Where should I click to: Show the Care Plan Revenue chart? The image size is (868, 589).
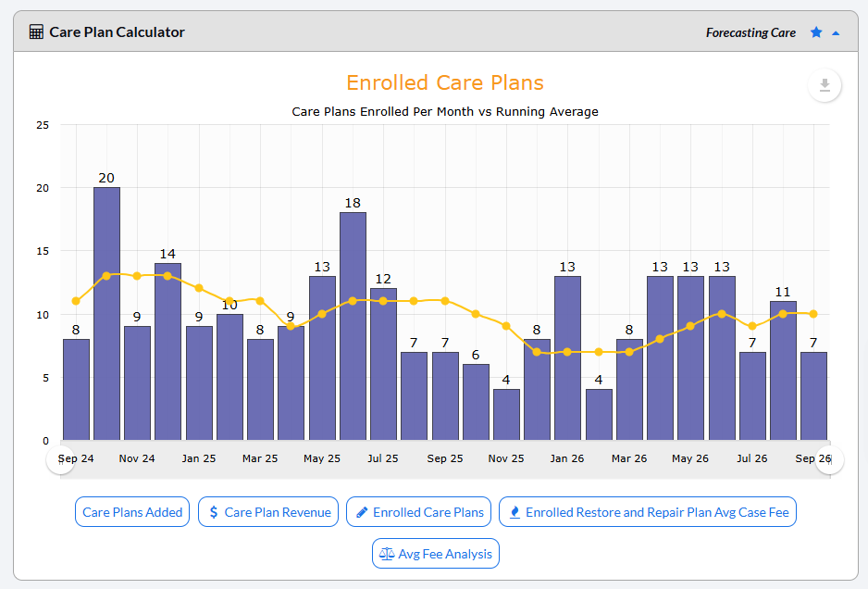pos(268,512)
